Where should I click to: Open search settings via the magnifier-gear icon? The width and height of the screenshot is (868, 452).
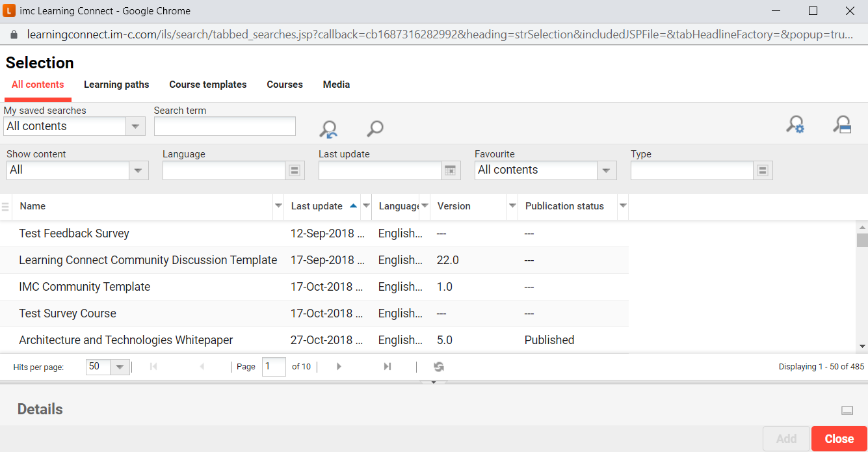tap(796, 124)
